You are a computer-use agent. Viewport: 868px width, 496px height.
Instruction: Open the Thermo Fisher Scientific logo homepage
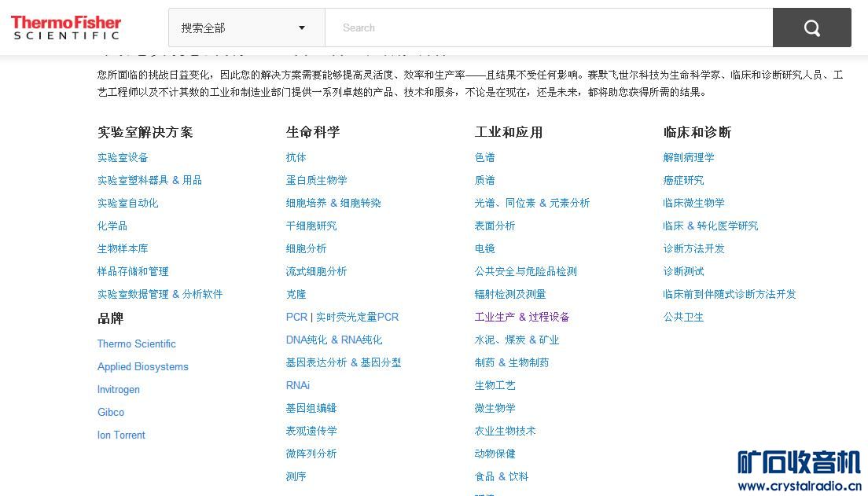pos(66,28)
